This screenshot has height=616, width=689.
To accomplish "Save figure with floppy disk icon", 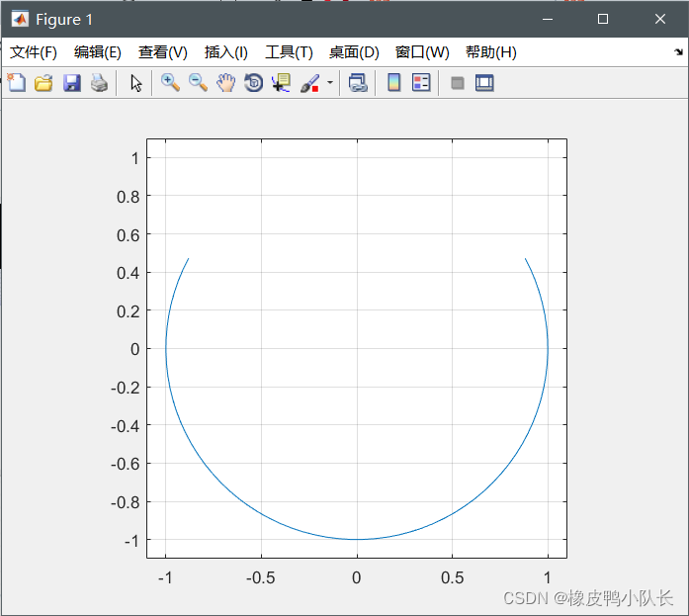I will [x=71, y=83].
